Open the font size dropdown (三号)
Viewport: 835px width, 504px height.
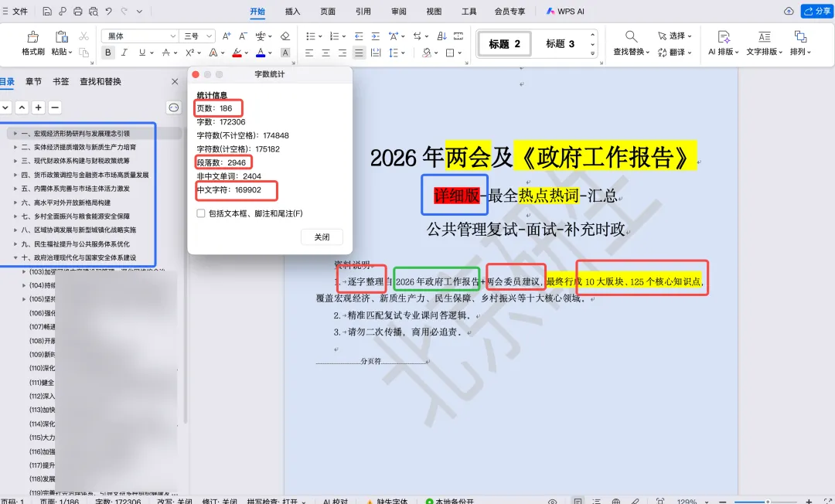pyautogui.click(x=210, y=36)
